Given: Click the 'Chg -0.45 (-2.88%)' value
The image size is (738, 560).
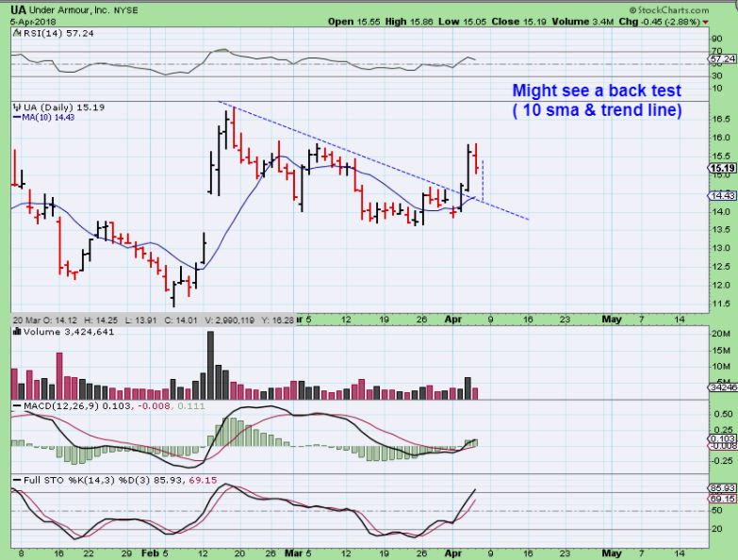Looking at the screenshot, I should coord(660,22).
